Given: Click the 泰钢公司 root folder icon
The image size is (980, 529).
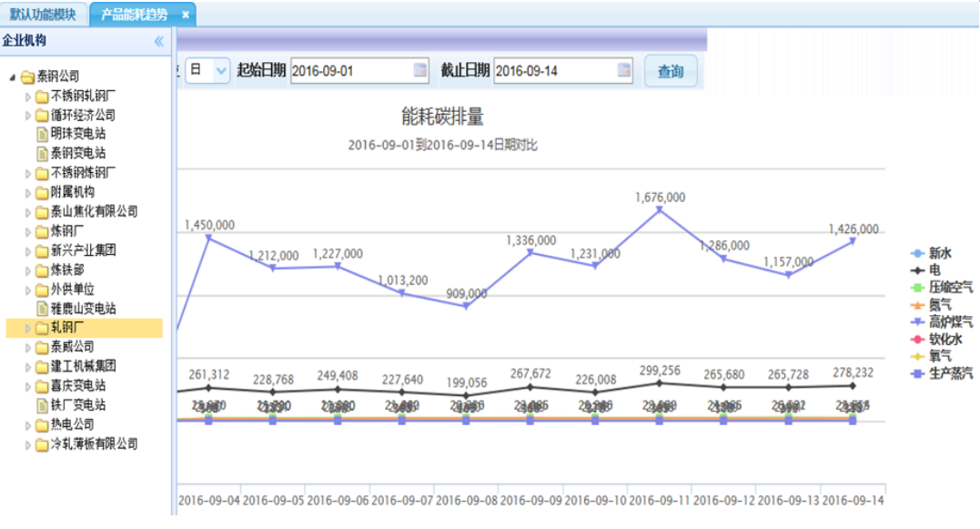Looking at the screenshot, I should [x=27, y=76].
